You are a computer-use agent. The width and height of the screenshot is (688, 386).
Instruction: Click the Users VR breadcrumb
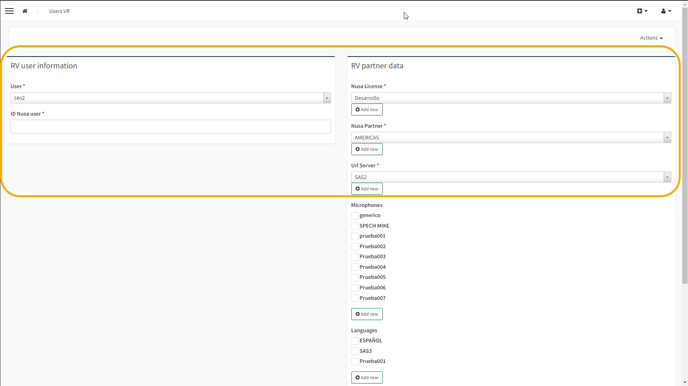click(x=59, y=11)
